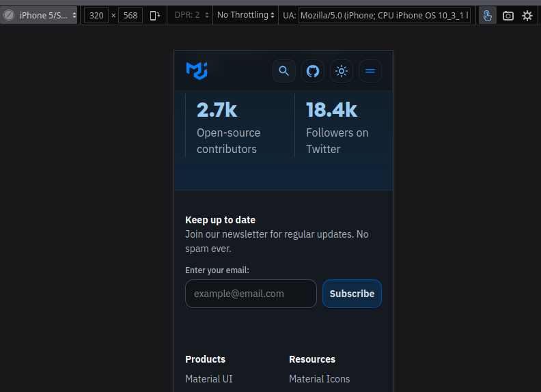Click the 18.4k Twitter followers statistic

coord(331,110)
